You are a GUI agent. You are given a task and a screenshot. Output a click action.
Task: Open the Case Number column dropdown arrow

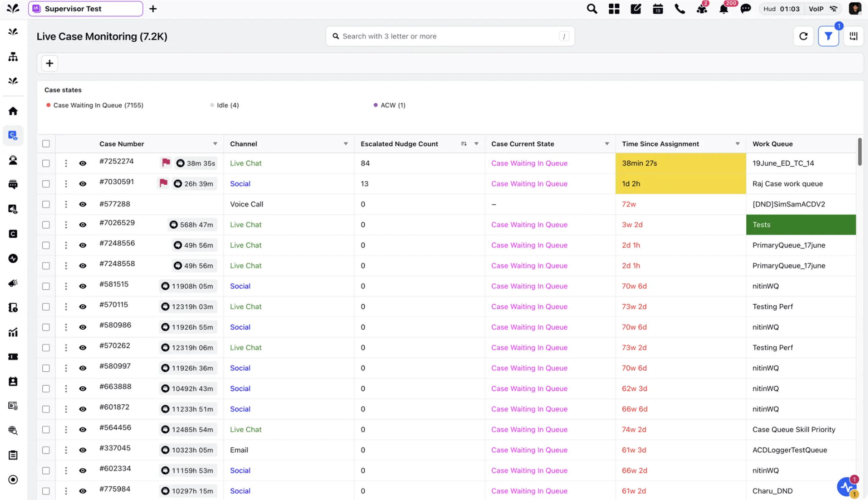(x=215, y=144)
